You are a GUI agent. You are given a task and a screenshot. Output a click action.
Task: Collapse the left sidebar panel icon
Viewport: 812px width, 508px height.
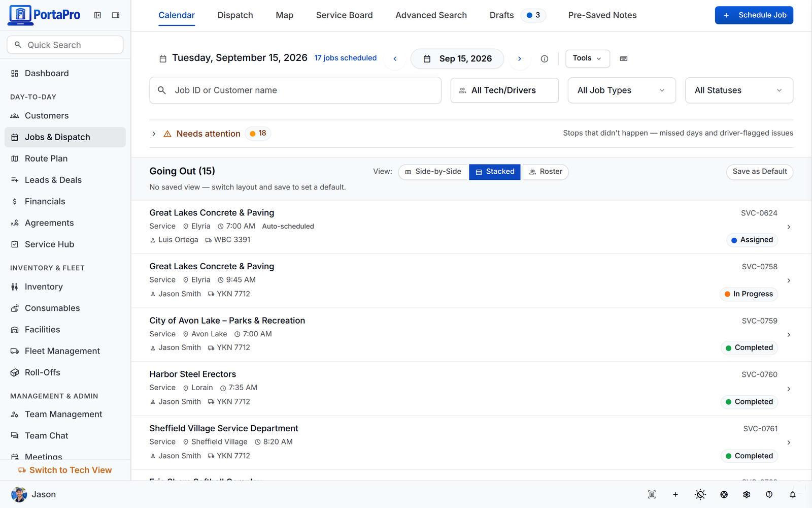(97, 15)
